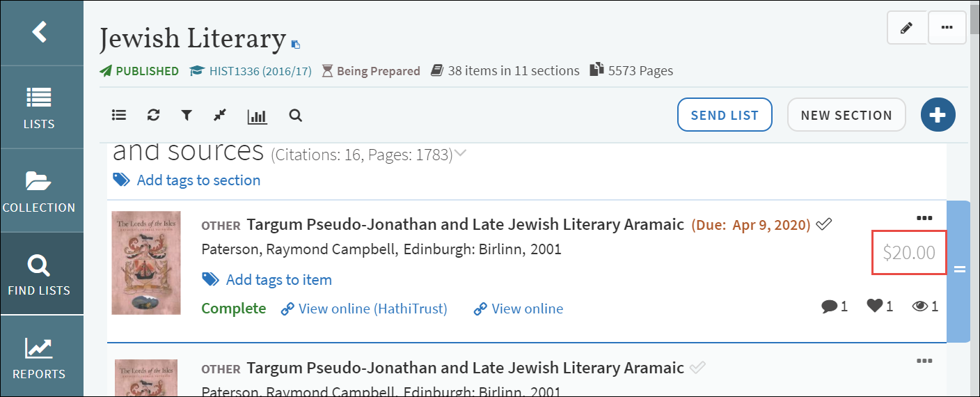The image size is (980, 397).
Task: Expand the section chevron after Pages: 1783
Action: tap(460, 153)
